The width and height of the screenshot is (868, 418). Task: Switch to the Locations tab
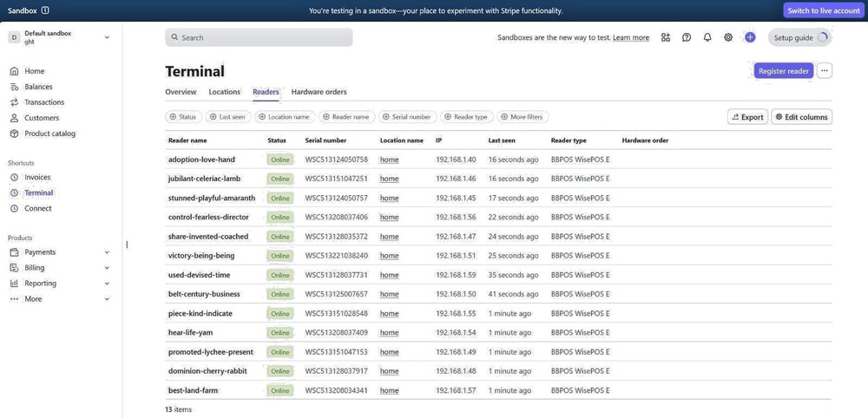(x=224, y=92)
